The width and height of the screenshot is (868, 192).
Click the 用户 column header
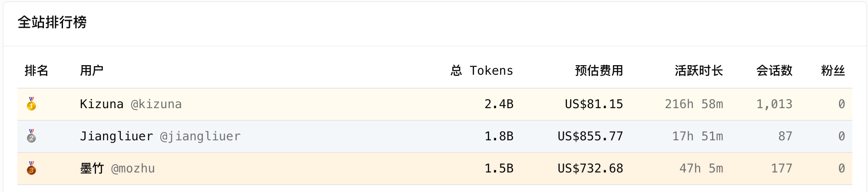92,70
